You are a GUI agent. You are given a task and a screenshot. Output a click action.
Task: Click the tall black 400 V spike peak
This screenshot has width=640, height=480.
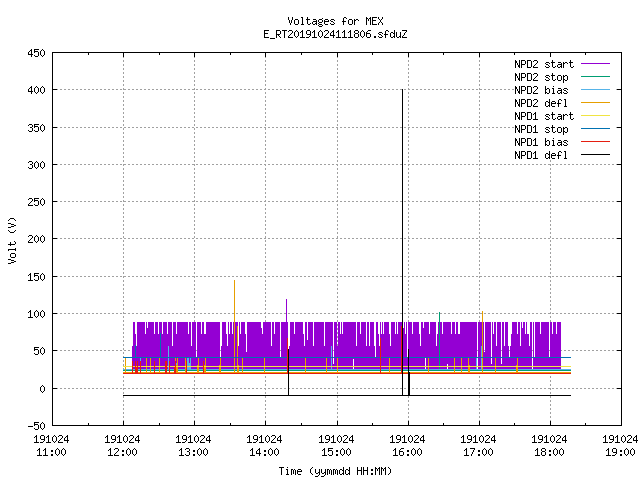[x=402, y=91]
